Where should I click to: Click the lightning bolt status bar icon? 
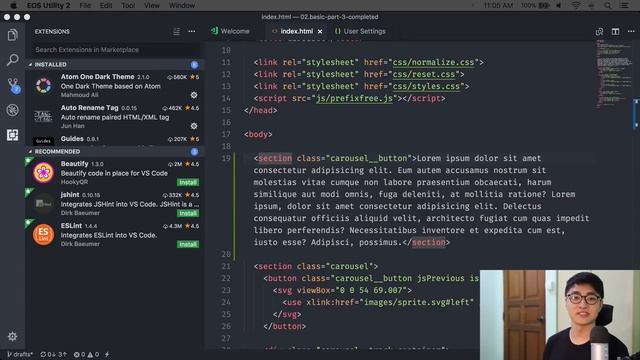tap(107, 354)
